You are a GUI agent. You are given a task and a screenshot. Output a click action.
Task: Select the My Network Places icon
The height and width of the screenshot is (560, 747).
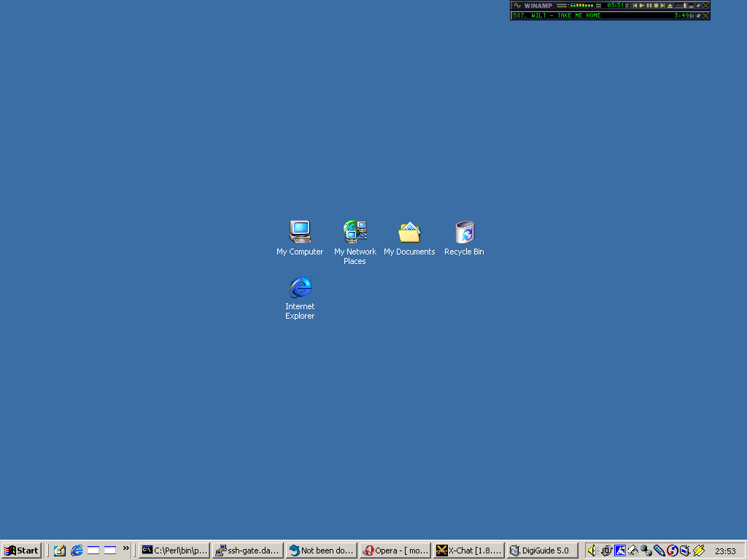(x=355, y=232)
